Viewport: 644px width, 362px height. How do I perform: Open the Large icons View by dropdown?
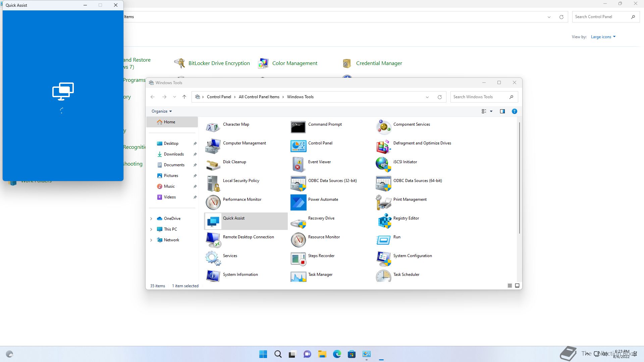point(603,37)
